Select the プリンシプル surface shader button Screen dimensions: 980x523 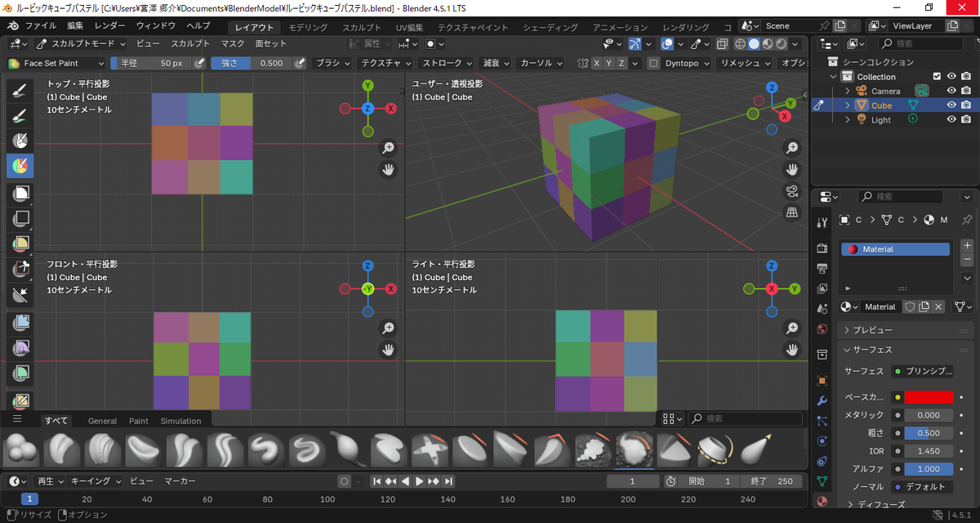click(923, 371)
